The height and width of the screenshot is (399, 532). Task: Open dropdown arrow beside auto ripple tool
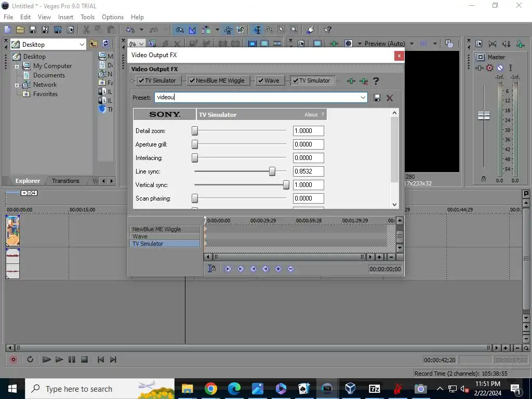click(x=217, y=30)
